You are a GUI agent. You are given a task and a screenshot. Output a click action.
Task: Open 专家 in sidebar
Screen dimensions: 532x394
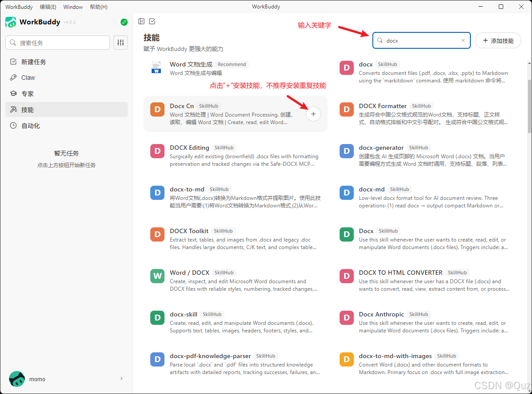(x=66, y=94)
